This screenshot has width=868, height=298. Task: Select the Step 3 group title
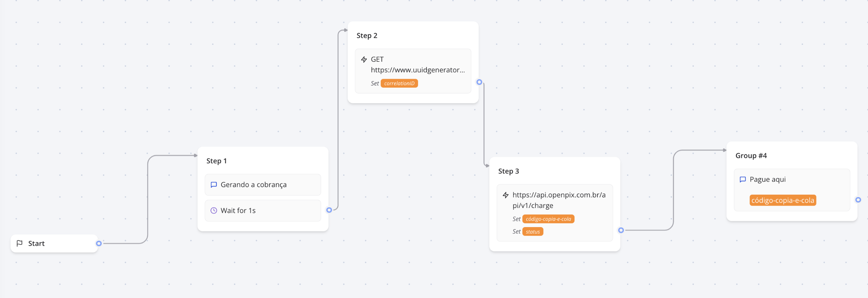(508, 171)
